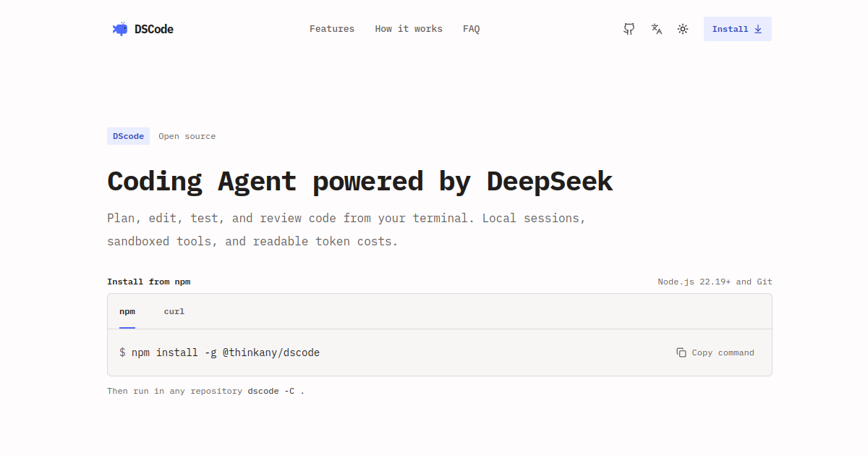Switch to the curl install tab
Viewport: 868px width, 456px height.
pos(174,311)
